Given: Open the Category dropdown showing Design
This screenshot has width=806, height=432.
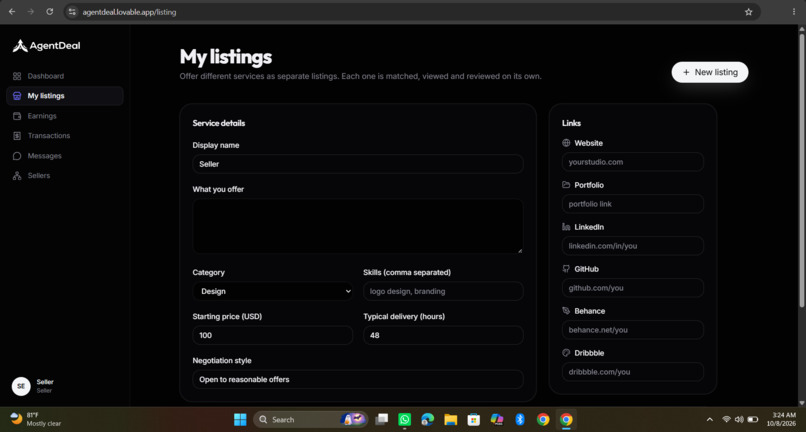Looking at the screenshot, I should coord(273,291).
